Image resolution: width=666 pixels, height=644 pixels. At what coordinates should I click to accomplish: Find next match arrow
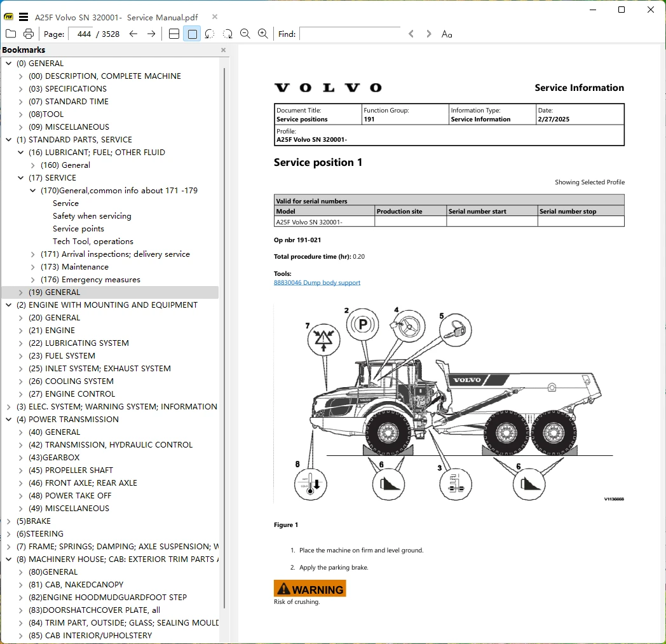point(428,34)
